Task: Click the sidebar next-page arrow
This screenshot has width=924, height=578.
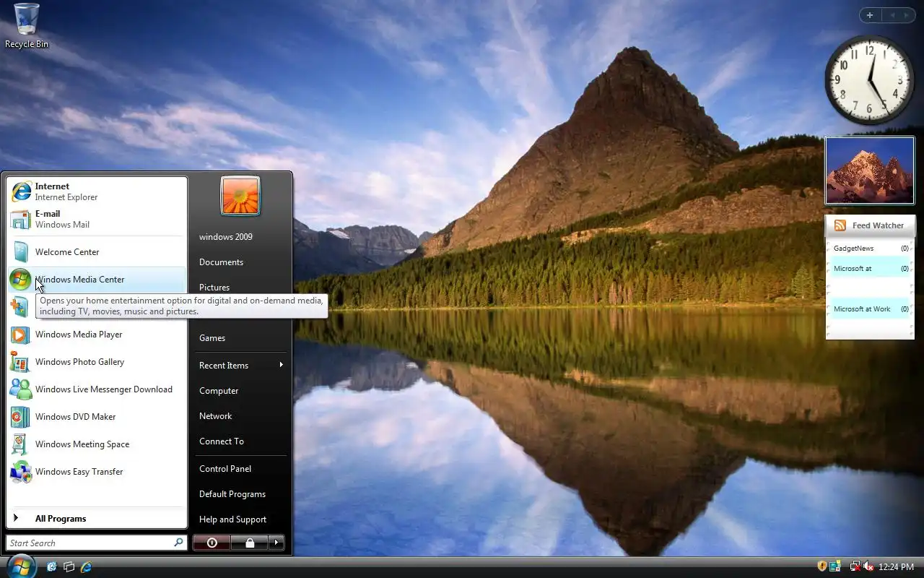Action: tap(907, 15)
